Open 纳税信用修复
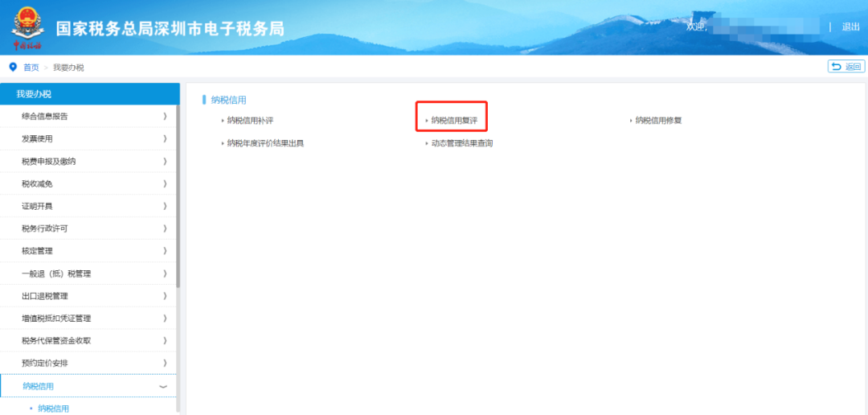Image resolution: width=868 pixels, height=415 pixels. coord(658,120)
